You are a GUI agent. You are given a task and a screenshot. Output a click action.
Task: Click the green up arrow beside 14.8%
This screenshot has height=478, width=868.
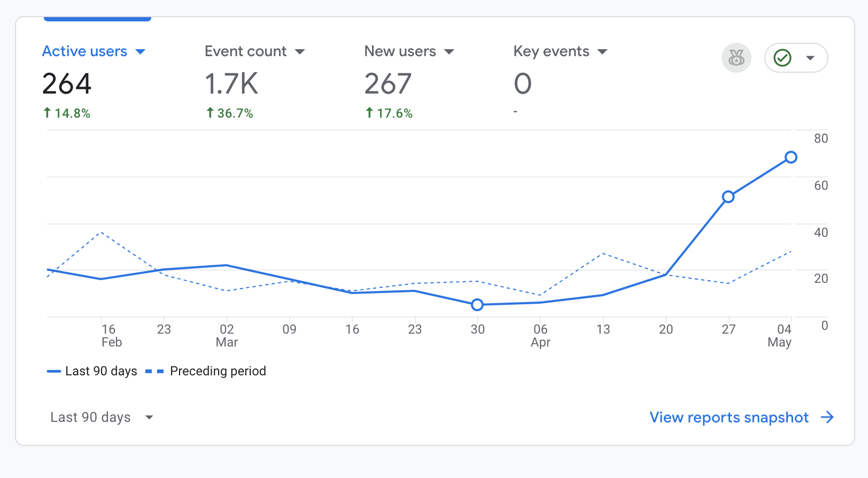pyautogui.click(x=47, y=113)
